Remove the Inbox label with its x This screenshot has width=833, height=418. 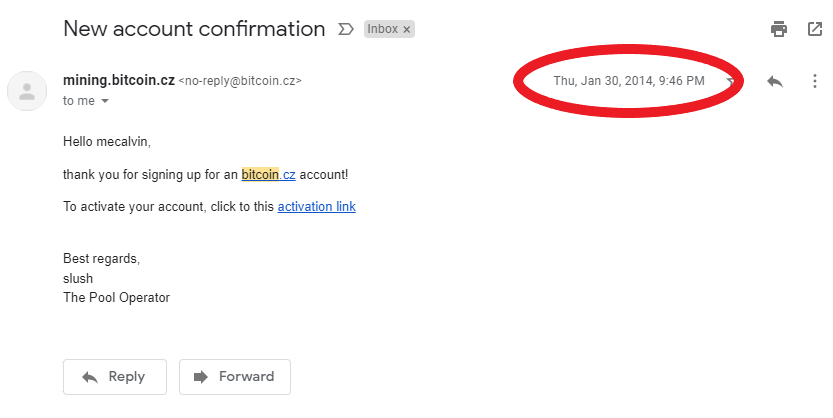pos(406,30)
